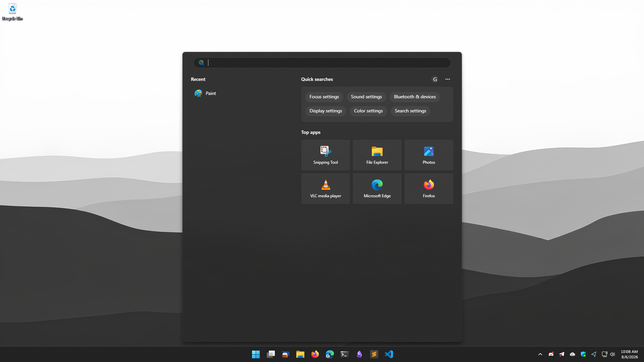
Task: Open the three-dot options menu
Action: tap(448, 79)
